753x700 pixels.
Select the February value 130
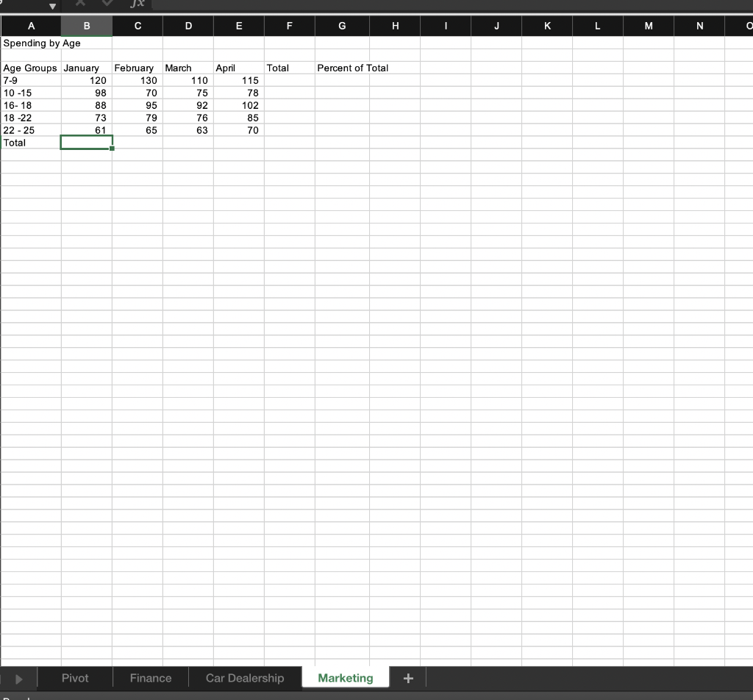point(138,81)
